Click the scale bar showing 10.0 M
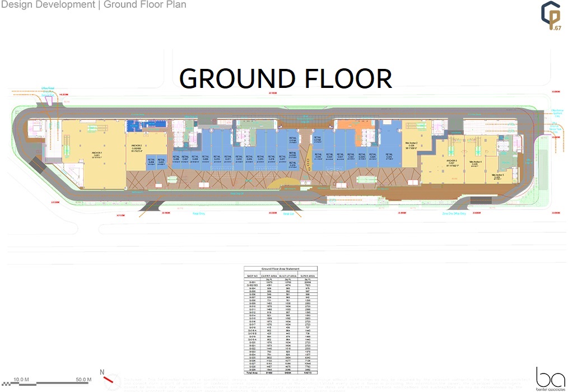 (22, 382)
